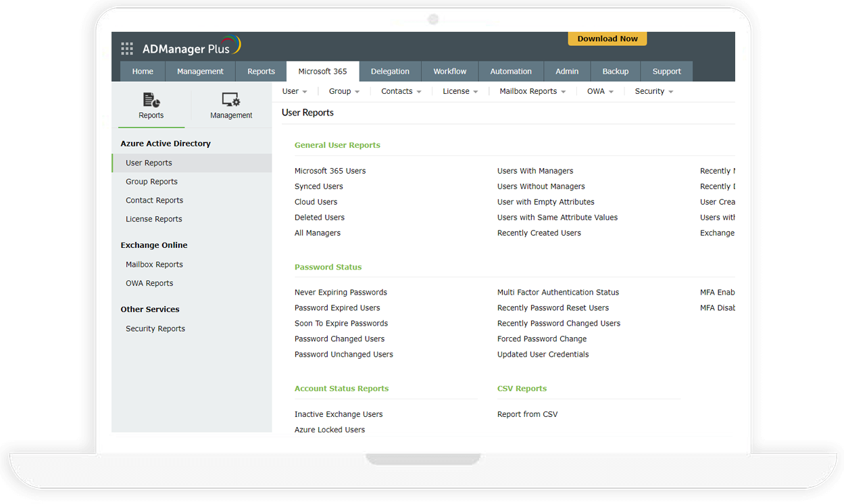844x504 pixels.
Task: Open the app grid launcher icon
Action: 127,49
